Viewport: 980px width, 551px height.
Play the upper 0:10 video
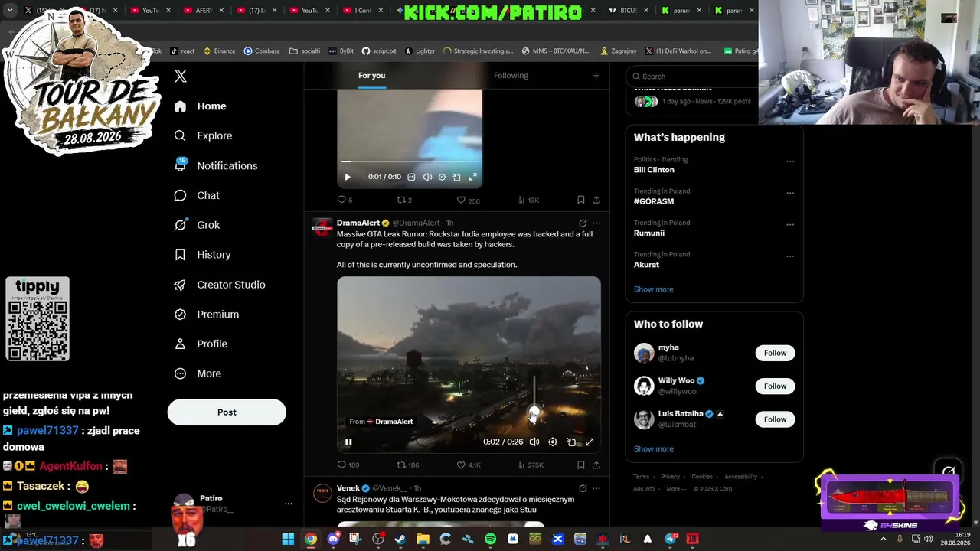348,177
